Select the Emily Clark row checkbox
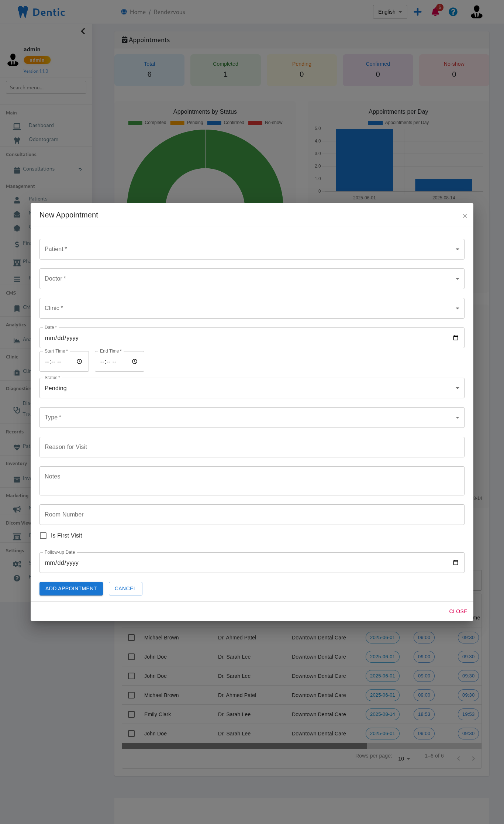Screen dimensions: 504x824 point(131,714)
